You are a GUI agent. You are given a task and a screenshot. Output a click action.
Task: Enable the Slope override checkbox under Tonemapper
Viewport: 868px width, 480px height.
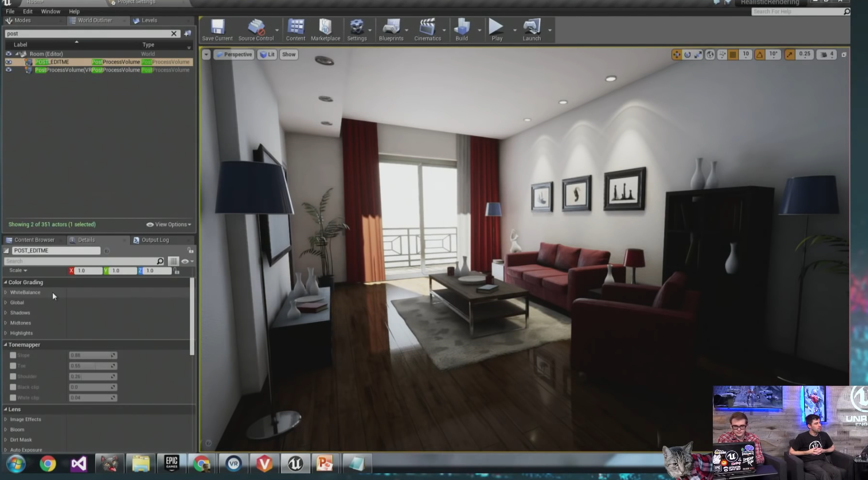click(13, 355)
